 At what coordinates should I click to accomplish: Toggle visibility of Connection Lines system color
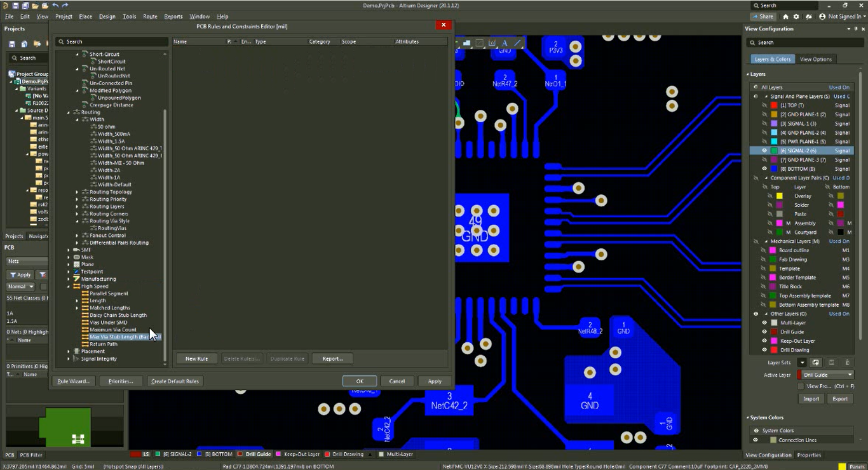click(x=756, y=440)
